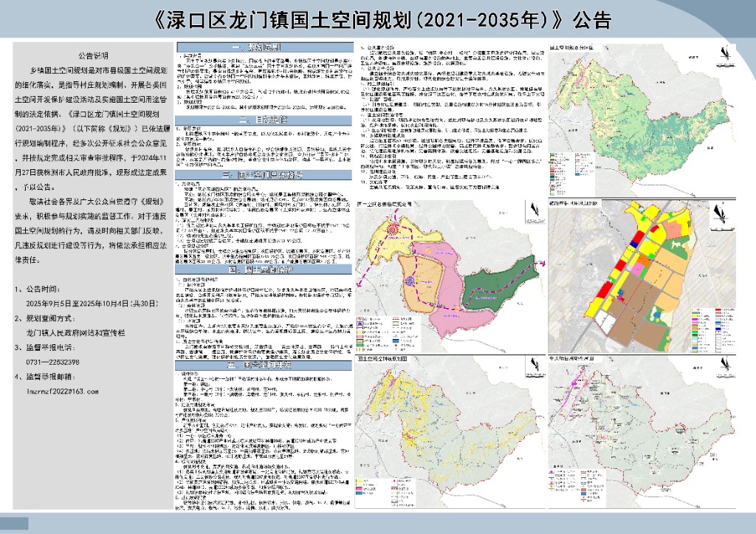Screen dimensions: 756x534
Task: Click the announcement title 渌口区龙门镇国土空间规划
Action: (377, 18)
